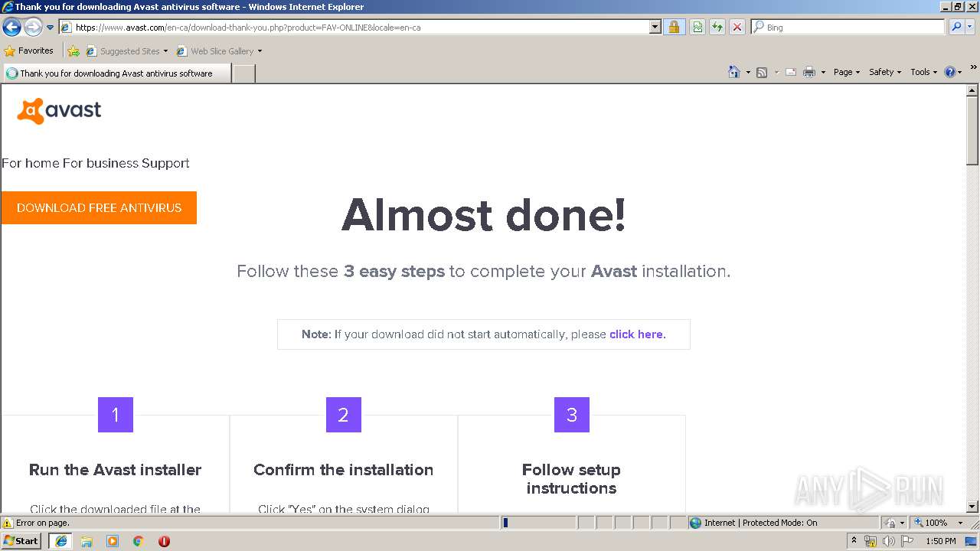This screenshot has height=551, width=980.
Task: Open the Page menu
Action: point(846,72)
